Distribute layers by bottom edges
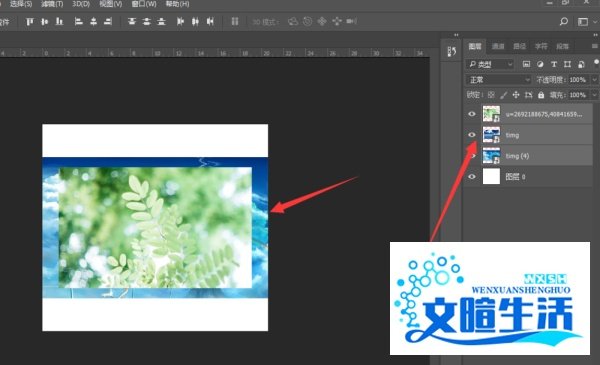This screenshot has width=600, height=365. tap(161, 21)
